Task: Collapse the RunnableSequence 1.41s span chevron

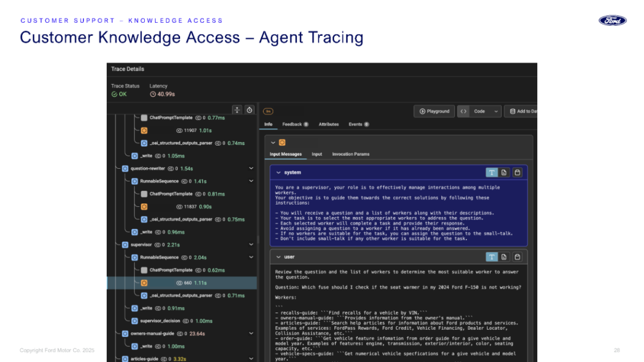Action: [251, 181]
